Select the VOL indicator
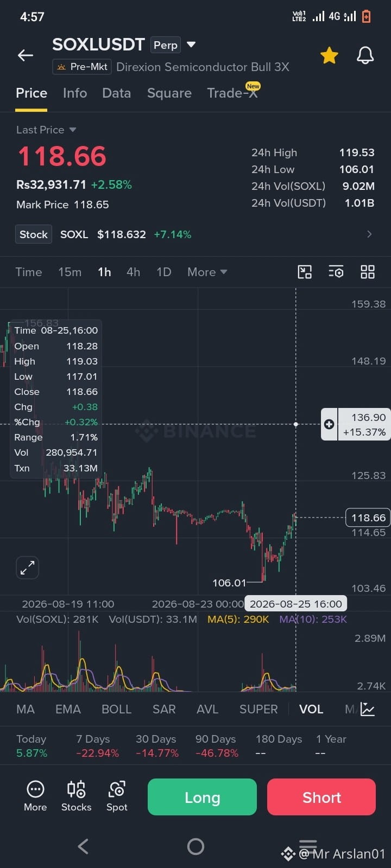The width and height of the screenshot is (391, 868). coord(311,709)
